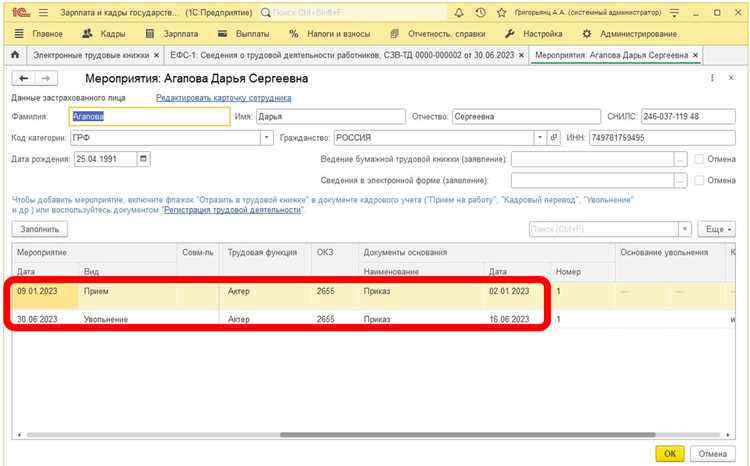Focus the ИНН input field
The width and height of the screenshot is (750, 466).
pyautogui.click(x=662, y=138)
